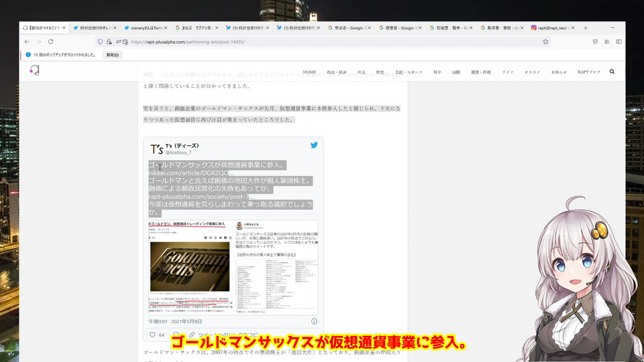This screenshot has height=362, width=644.
Task: Click the padlock site security icon
Action: pyautogui.click(x=109, y=42)
